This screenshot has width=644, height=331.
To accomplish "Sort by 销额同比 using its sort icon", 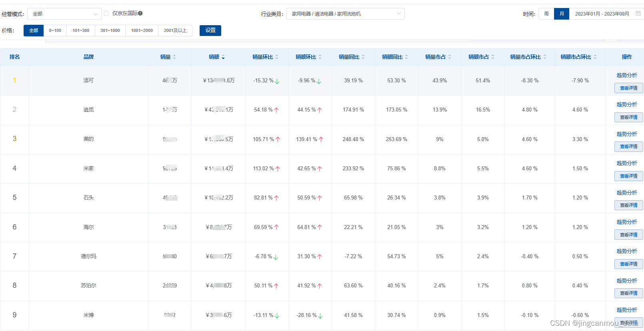I will [406, 57].
